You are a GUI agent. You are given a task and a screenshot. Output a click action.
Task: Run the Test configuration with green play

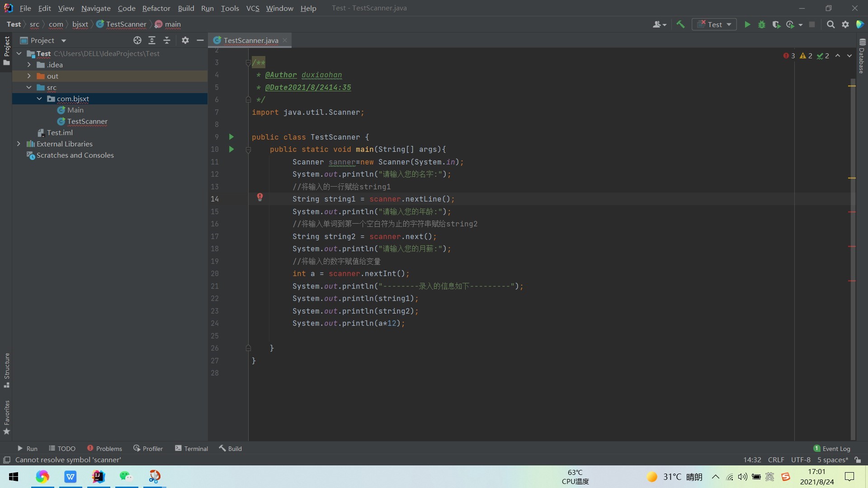[747, 24]
